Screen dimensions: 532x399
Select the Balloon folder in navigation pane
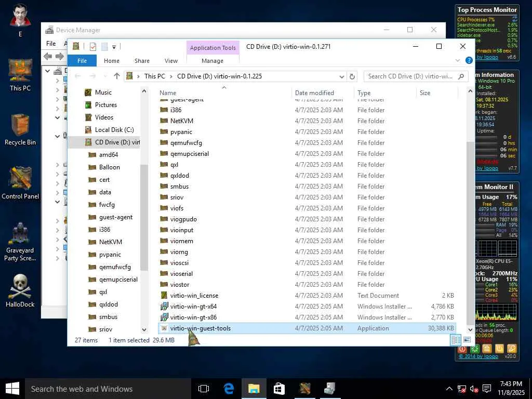coord(109,167)
